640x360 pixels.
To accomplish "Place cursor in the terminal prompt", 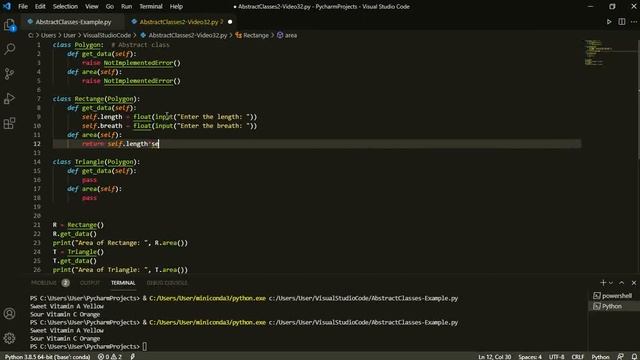I will click(x=144, y=347).
